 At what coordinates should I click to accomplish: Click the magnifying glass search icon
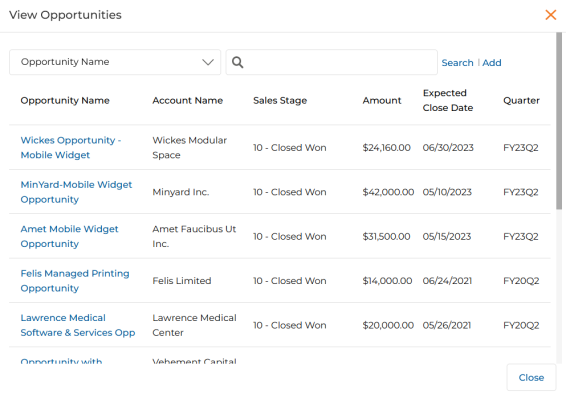(x=237, y=62)
